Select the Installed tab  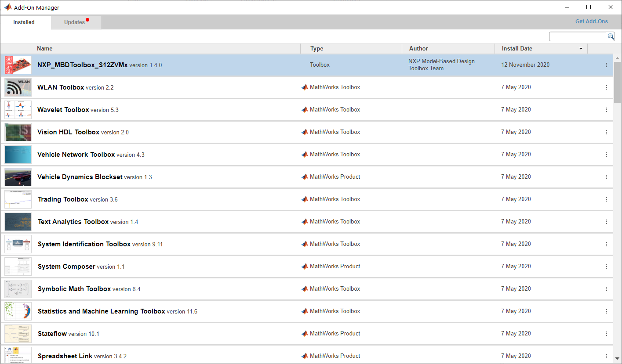[x=24, y=22]
